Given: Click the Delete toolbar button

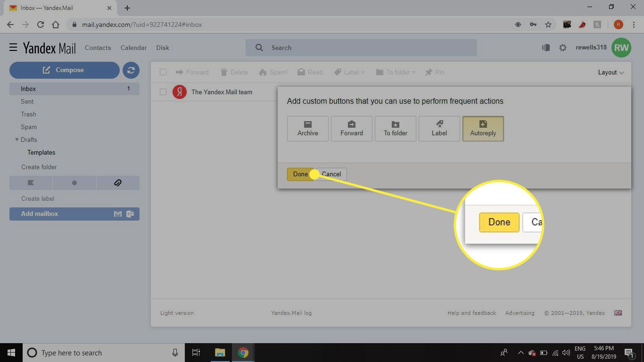Looking at the screenshot, I should click(x=234, y=72).
